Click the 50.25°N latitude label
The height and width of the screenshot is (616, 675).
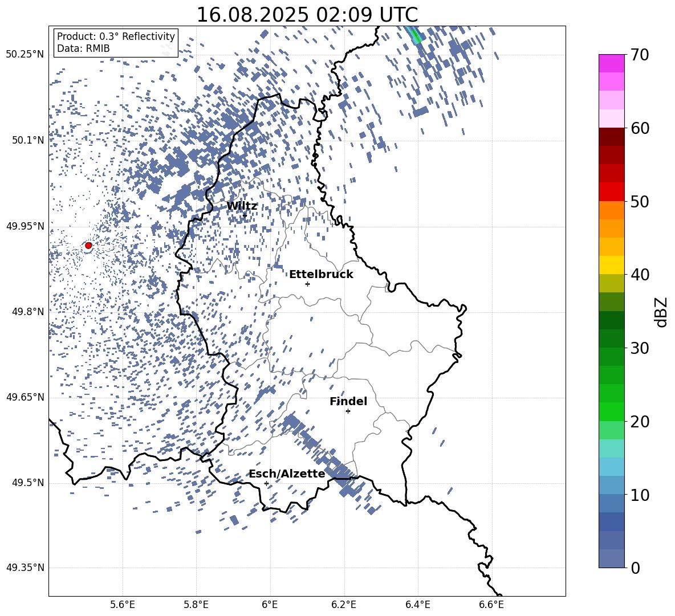25,55
